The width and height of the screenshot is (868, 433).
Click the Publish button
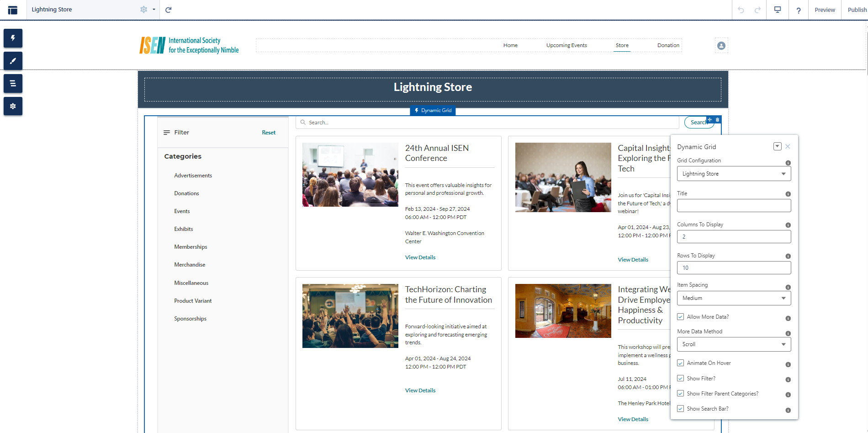click(x=857, y=10)
